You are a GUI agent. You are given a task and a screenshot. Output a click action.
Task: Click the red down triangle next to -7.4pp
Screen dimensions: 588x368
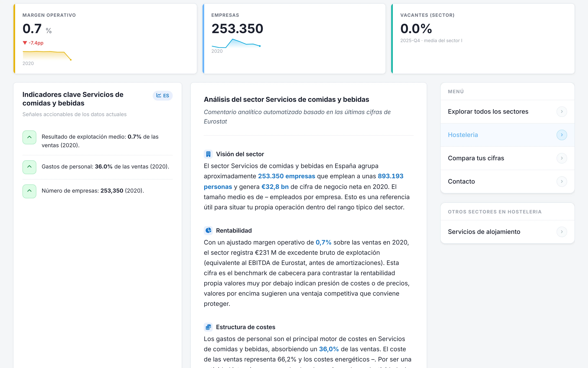point(25,43)
